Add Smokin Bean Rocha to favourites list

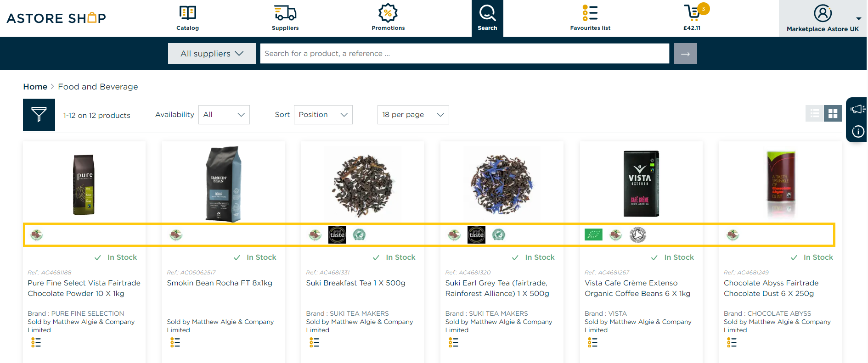[x=175, y=342]
